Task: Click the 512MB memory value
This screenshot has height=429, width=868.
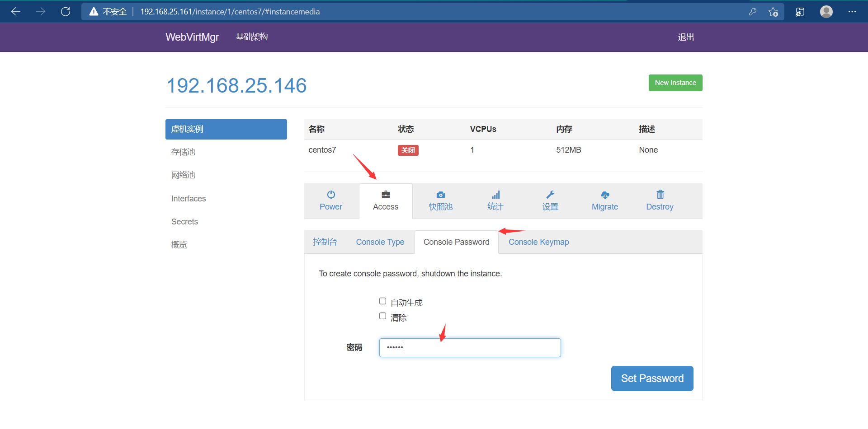Action: pos(568,150)
